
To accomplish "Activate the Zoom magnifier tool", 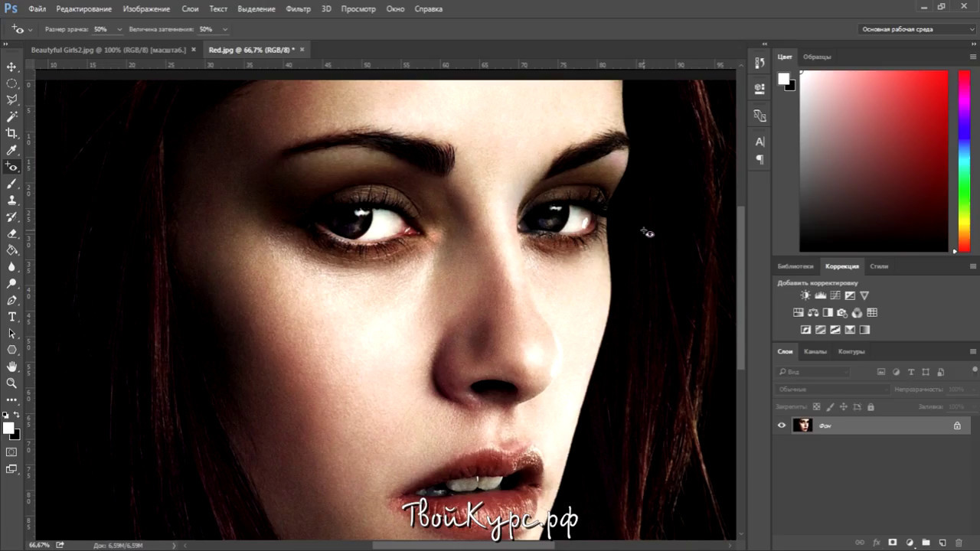I will pyautogui.click(x=11, y=383).
